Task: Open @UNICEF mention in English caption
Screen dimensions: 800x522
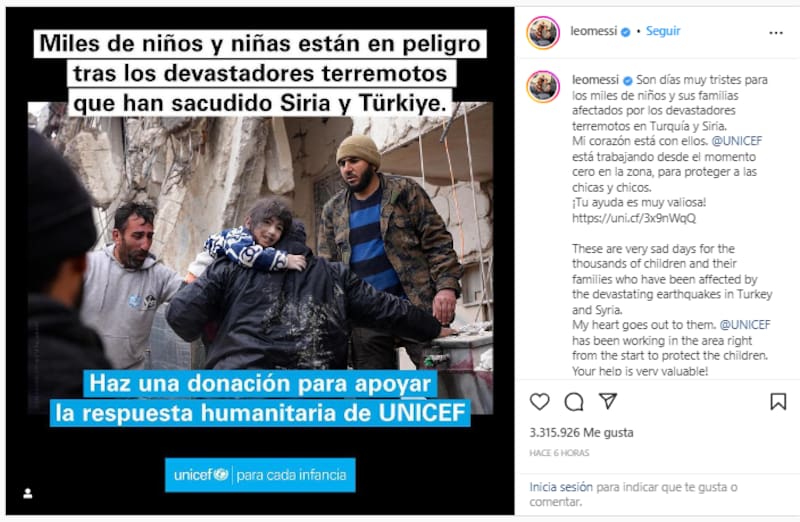Action: [744, 325]
